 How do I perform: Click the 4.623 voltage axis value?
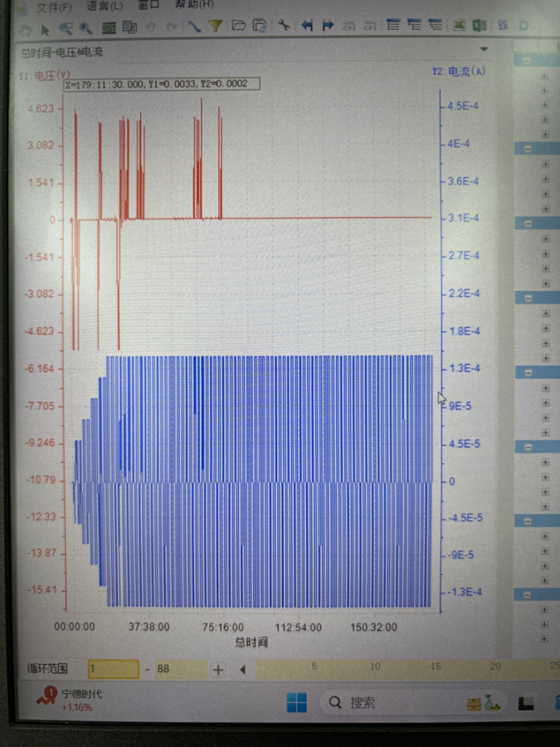[41, 109]
